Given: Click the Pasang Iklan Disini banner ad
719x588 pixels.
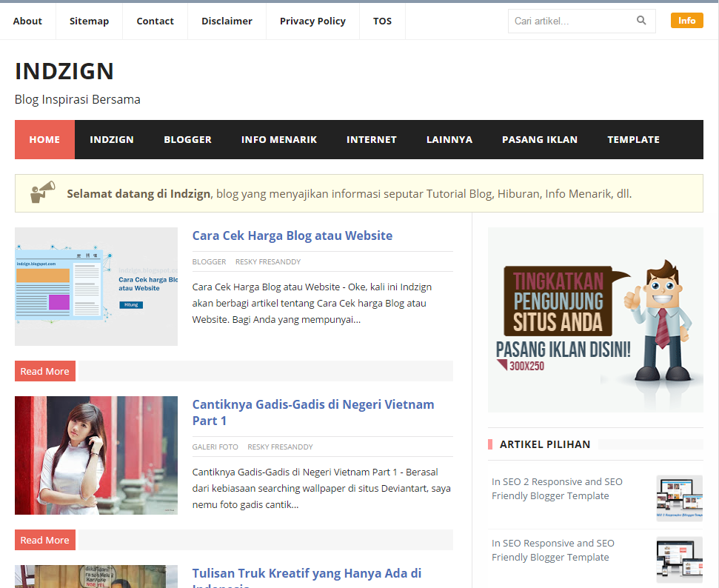Looking at the screenshot, I should coord(595,320).
